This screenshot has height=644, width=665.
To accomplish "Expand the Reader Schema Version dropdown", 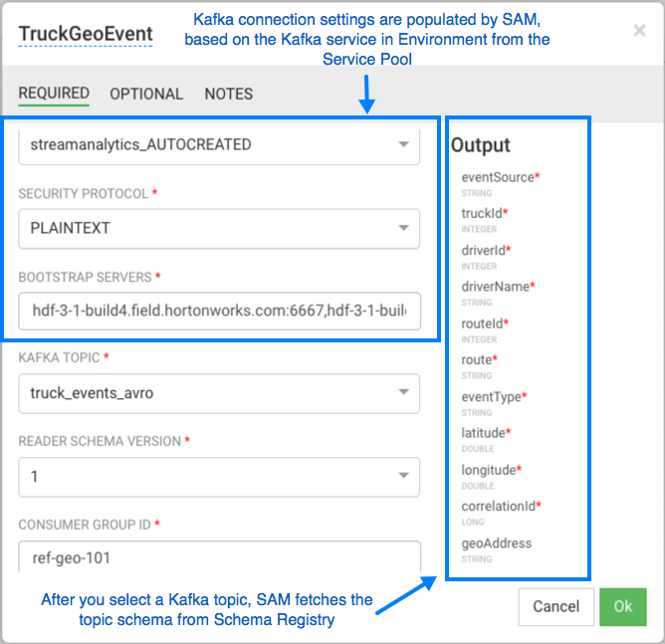I will (219, 477).
